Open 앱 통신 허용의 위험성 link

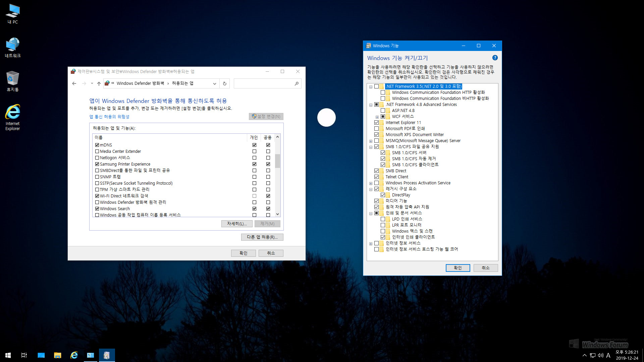coord(109,117)
